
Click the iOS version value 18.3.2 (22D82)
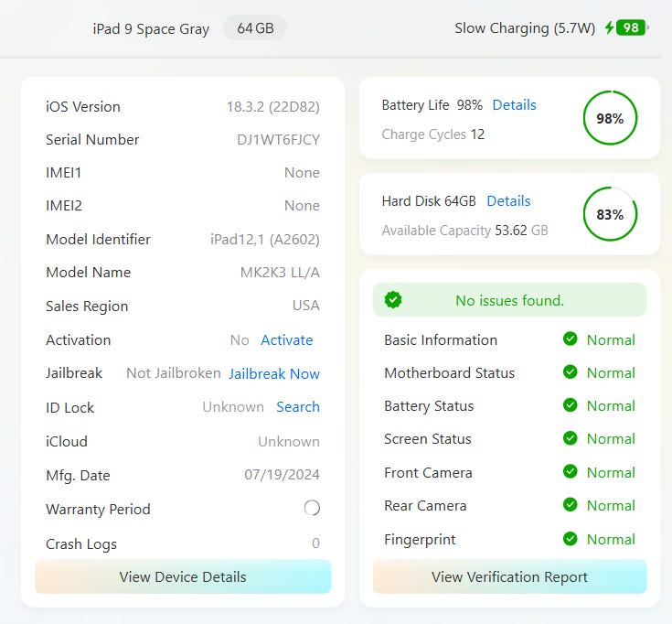point(273,107)
